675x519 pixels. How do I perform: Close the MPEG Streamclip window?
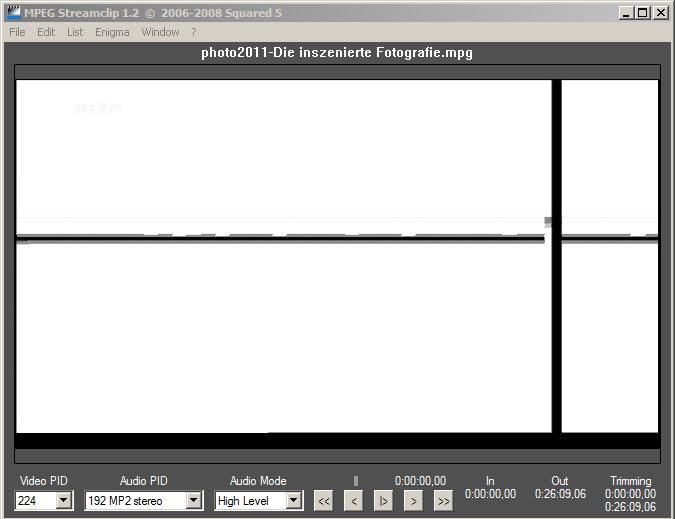click(660, 13)
